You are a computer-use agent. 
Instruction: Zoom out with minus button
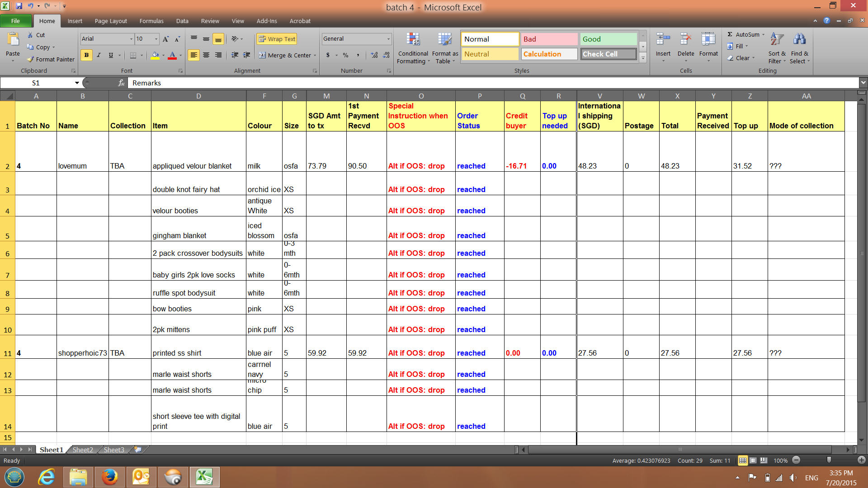[x=797, y=460]
